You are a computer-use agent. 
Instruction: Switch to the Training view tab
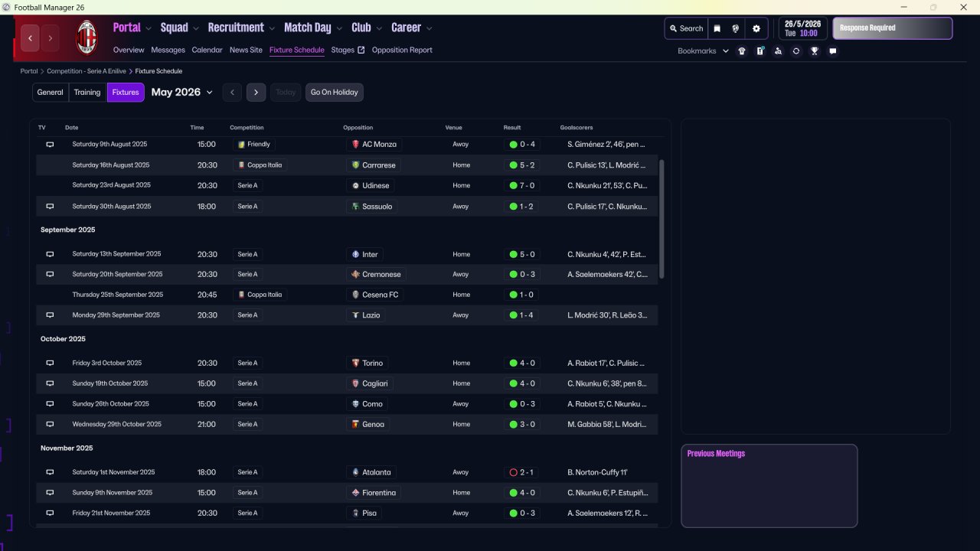tap(87, 93)
